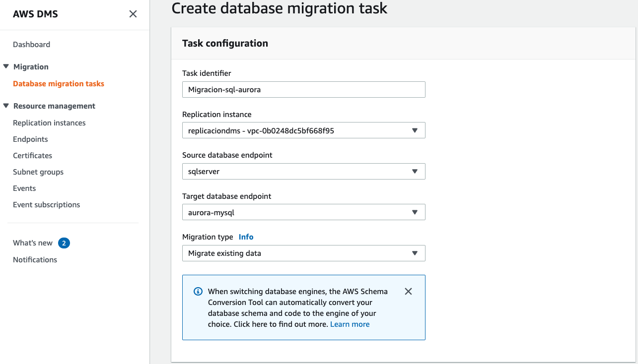
Task: Dismiss the Schema Conversion Tool info banner
Action: (408, 292)
